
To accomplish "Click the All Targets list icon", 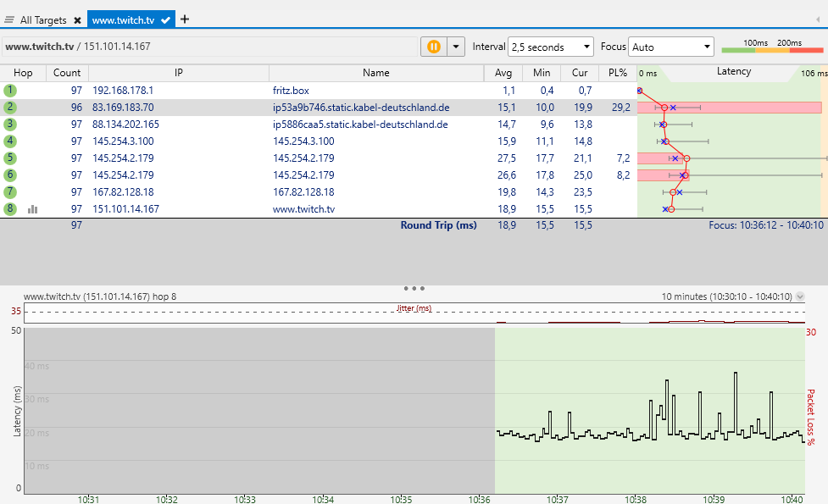I will point(9,20).
